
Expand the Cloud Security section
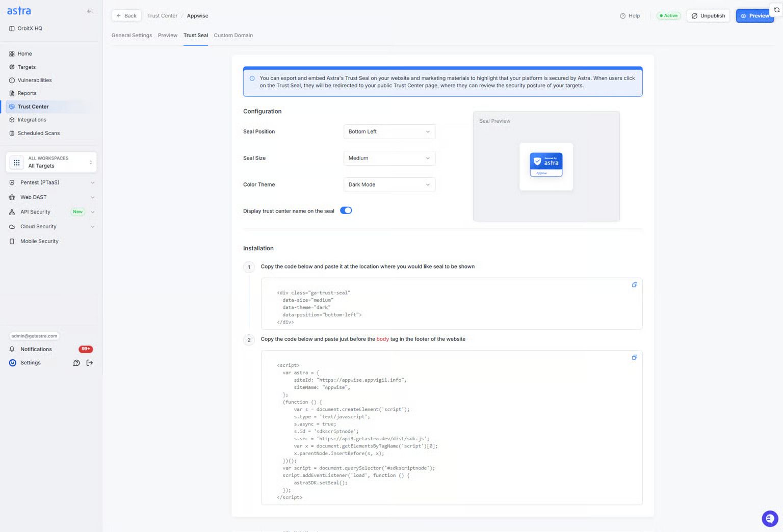click(x=51, y=227)
